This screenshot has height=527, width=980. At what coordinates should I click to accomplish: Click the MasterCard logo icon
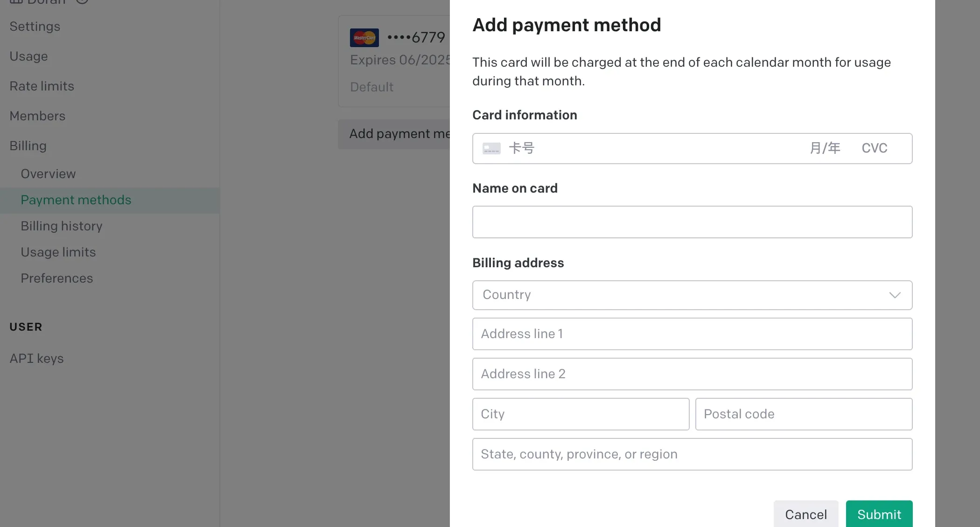pyautogui.click(x=364, y=38)
